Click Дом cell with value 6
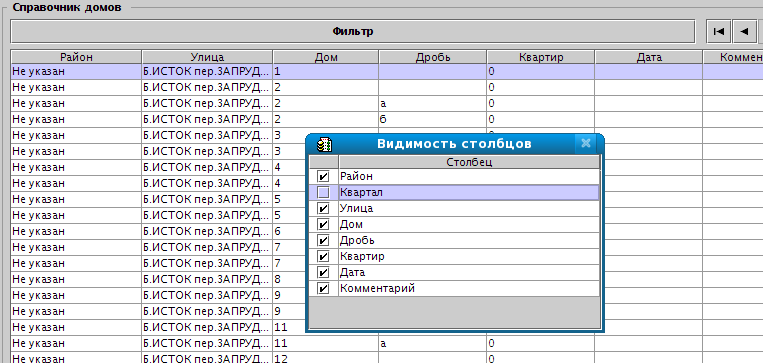The height and width of the screenshot is (363, 763). tap(289, 231)
